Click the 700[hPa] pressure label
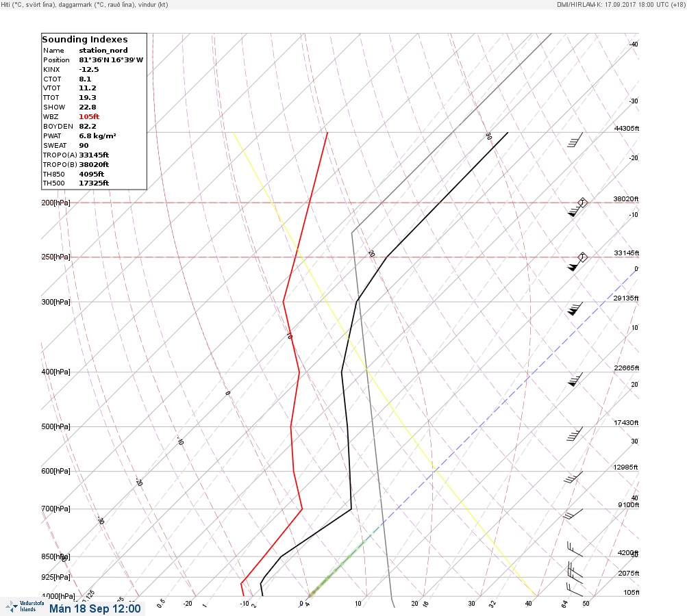The width and height of the screenshot is (687, 616). (55, 509)
